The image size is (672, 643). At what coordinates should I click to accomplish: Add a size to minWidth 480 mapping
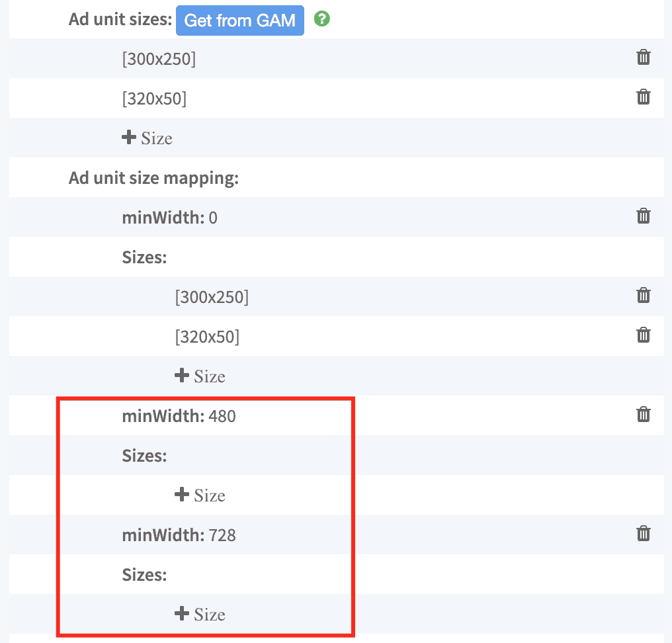click(200, 495)
